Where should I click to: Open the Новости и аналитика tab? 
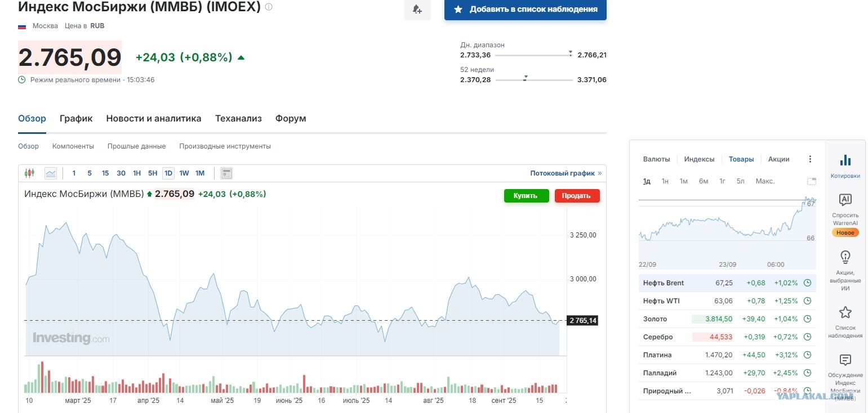point(154,119)
